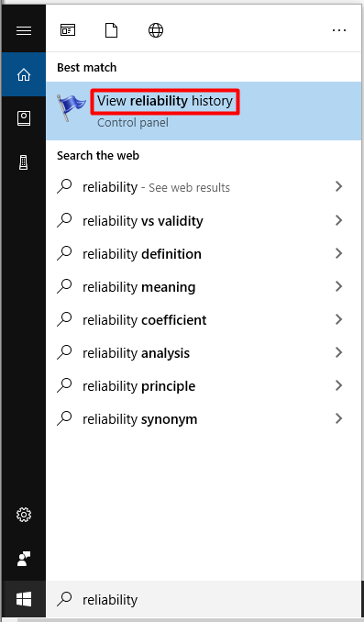Open the more options ellipsis
Screen dimensions: 364x622
click(339, 30)
